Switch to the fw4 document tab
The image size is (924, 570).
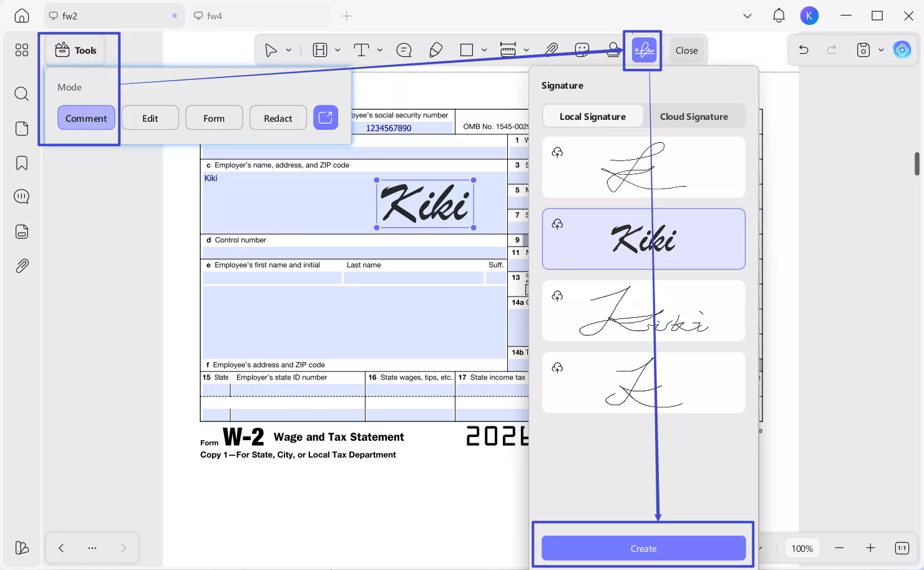pyautogui.click(x=258, y=16)
